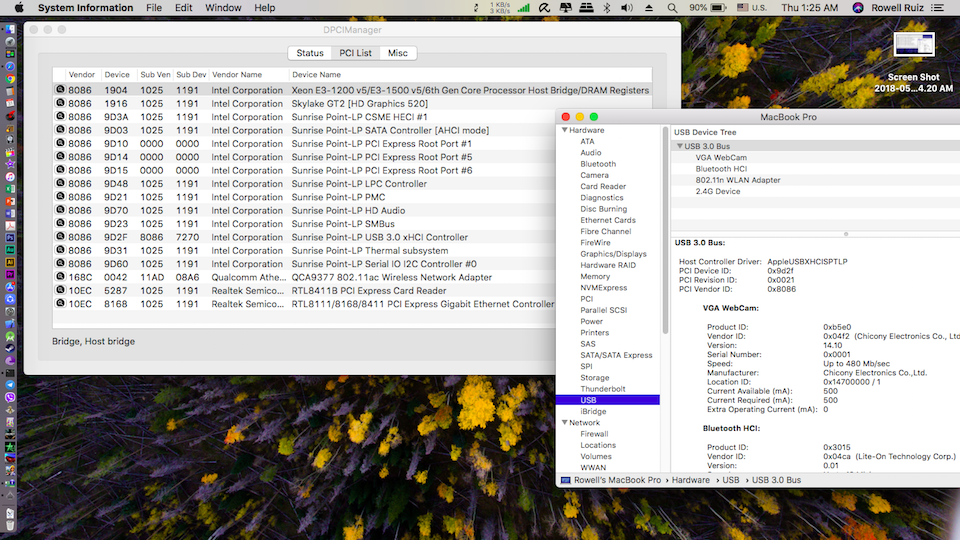Open the Apple menu
The width and height of the screenshot is (960, 540).
coord(19,8)
